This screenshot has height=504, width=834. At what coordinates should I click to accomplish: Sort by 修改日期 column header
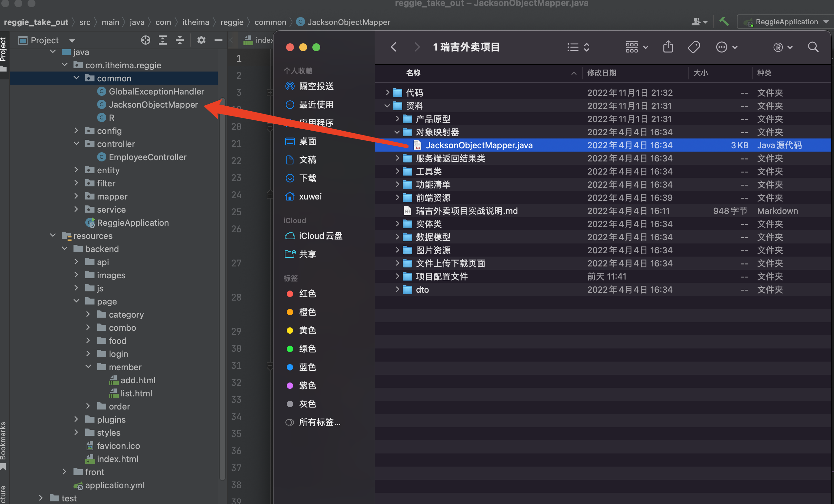(x=601, y=73)
